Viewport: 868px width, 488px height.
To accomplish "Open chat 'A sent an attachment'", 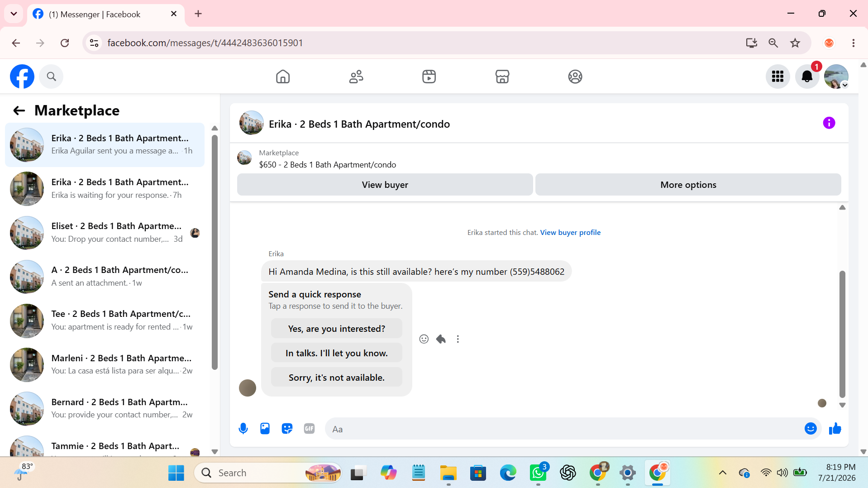I will tap(105, 277).
